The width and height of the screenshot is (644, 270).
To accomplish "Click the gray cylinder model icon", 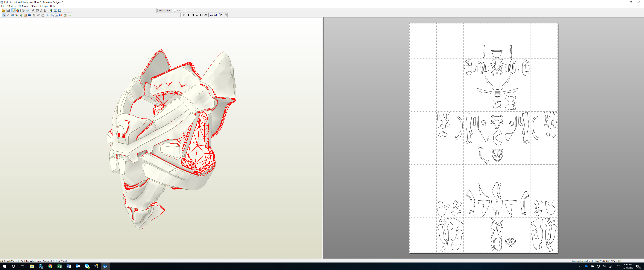I will tap(37, 10).
